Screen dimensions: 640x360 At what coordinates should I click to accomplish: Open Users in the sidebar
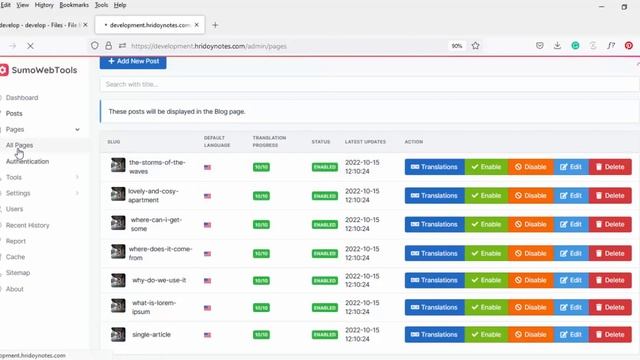pyautogui.click(x=14, y=209)
